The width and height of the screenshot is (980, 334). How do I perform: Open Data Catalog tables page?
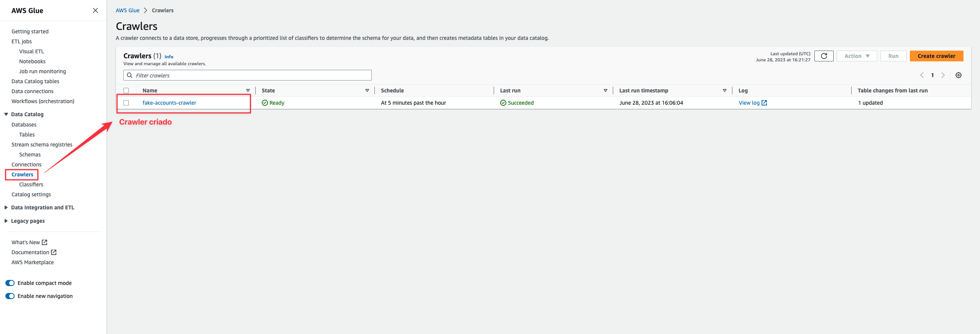pyautogui.click(x=35, y=81)
